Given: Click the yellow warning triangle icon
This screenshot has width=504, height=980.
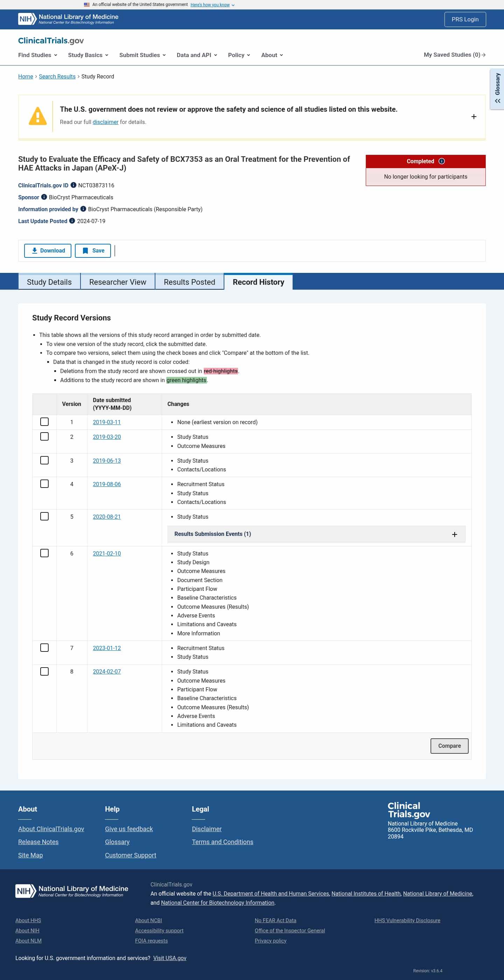Looking at the screenshot, I should pos(38,116).
